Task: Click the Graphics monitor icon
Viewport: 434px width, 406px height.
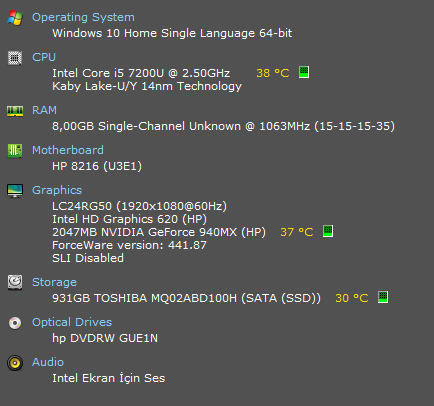Action: [x=15, y=191]
